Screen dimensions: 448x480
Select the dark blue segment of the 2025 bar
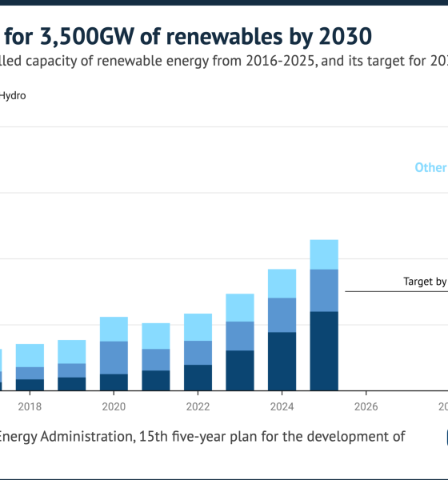tap(324, 351)
